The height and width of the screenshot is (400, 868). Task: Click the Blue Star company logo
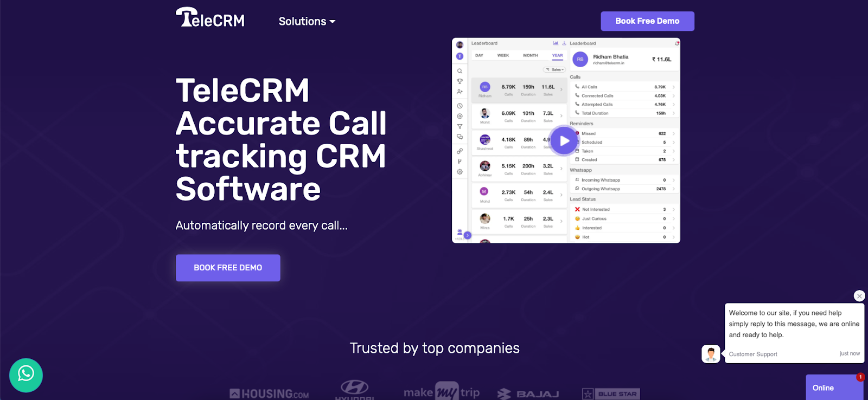[x=611, y=394]
